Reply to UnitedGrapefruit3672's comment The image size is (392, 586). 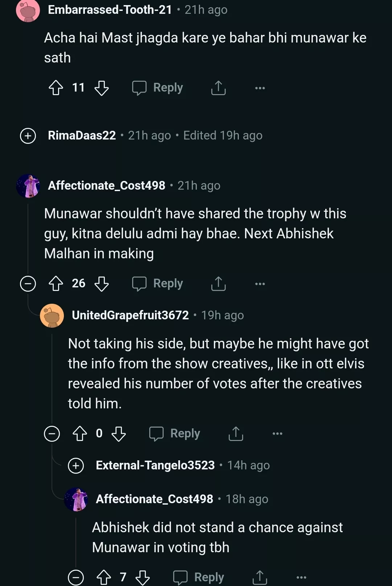pyautogui.click(x=175, y=434)
